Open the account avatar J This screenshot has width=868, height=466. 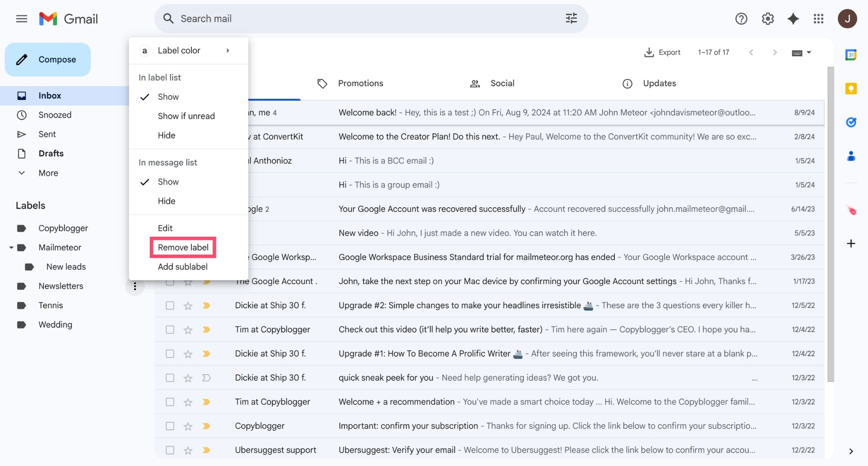point(847,19)
